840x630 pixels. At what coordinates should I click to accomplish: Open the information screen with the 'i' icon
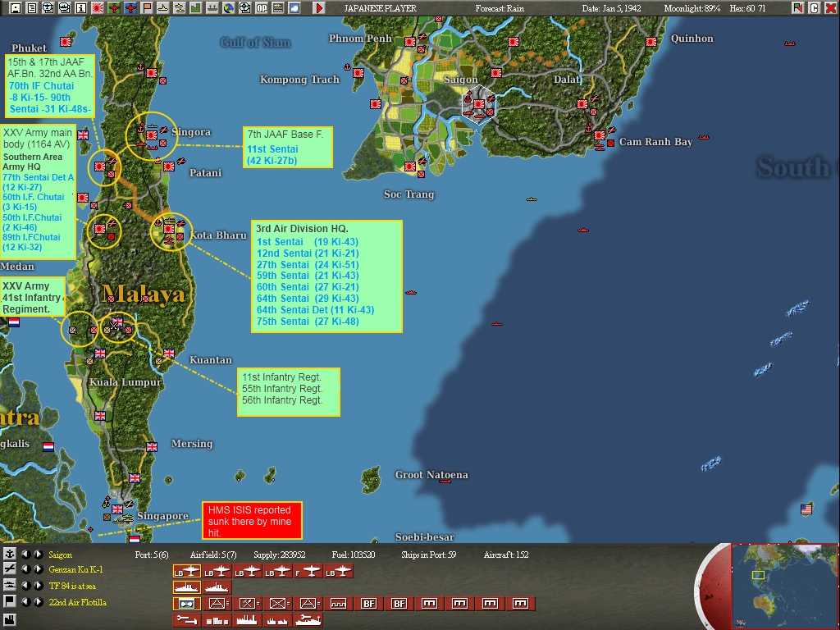coord(80,7)
